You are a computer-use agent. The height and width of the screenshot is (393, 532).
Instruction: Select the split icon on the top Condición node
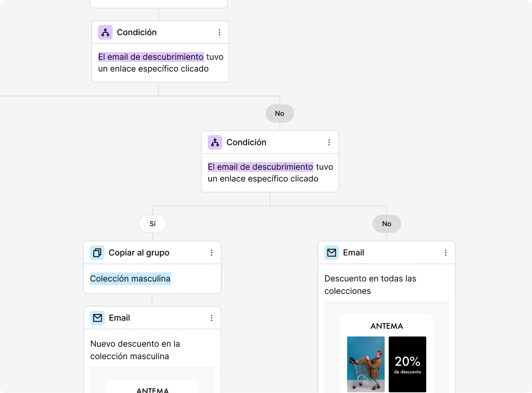click(x=105, y=32)
